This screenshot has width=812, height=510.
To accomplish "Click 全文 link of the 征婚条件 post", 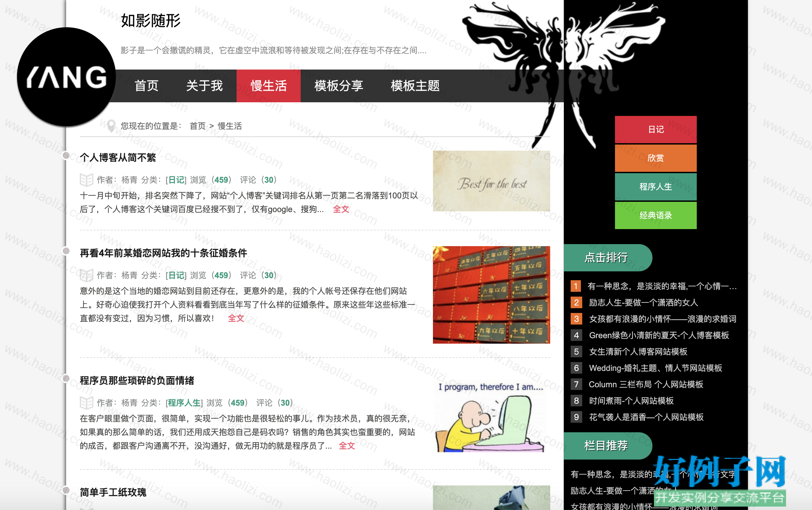I will pyautogui.click(x=236, y=318).
